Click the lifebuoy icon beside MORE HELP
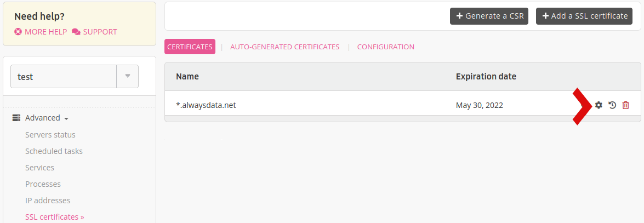 pos(18,32)
